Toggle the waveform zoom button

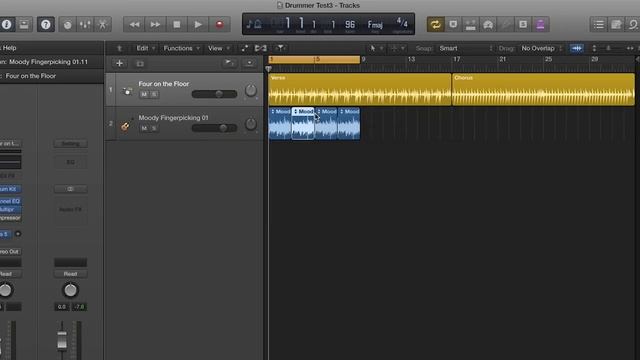[x=577, y=48]
